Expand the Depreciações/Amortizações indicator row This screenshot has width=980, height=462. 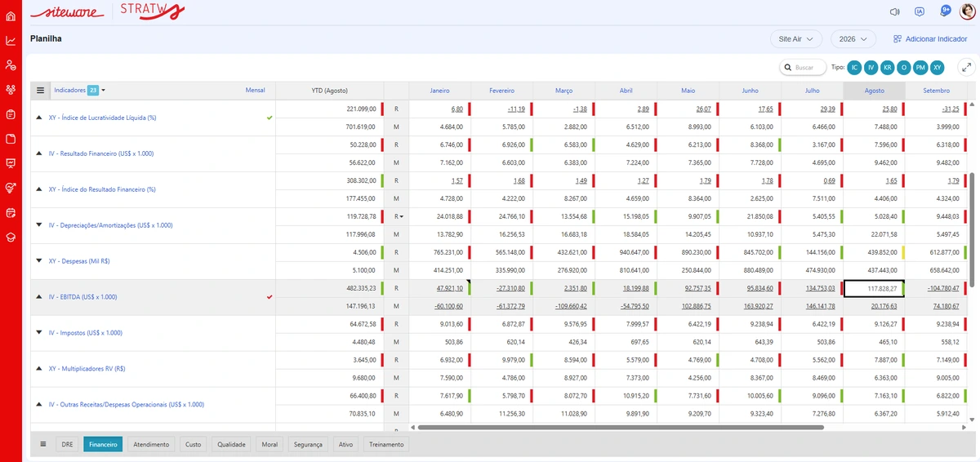point(39,224)
